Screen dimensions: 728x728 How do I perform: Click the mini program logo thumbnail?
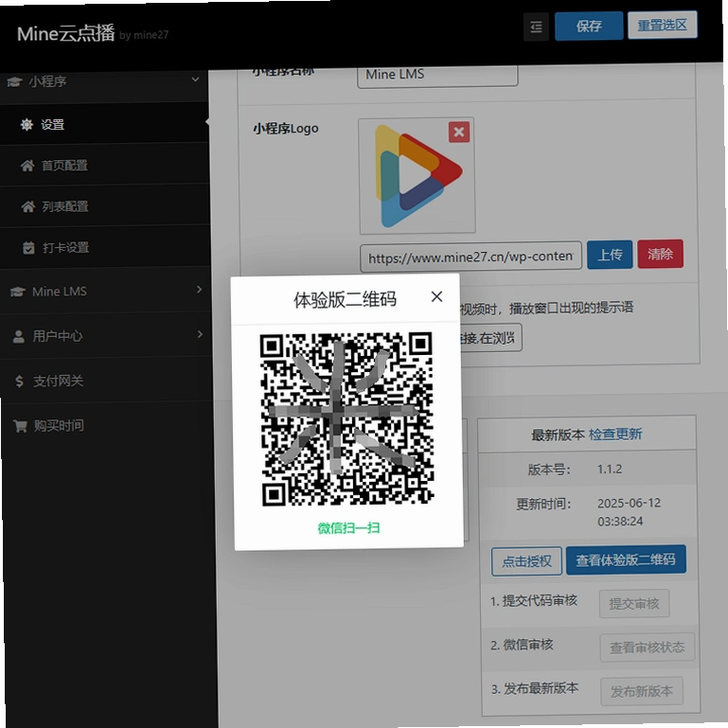(417, 175)
